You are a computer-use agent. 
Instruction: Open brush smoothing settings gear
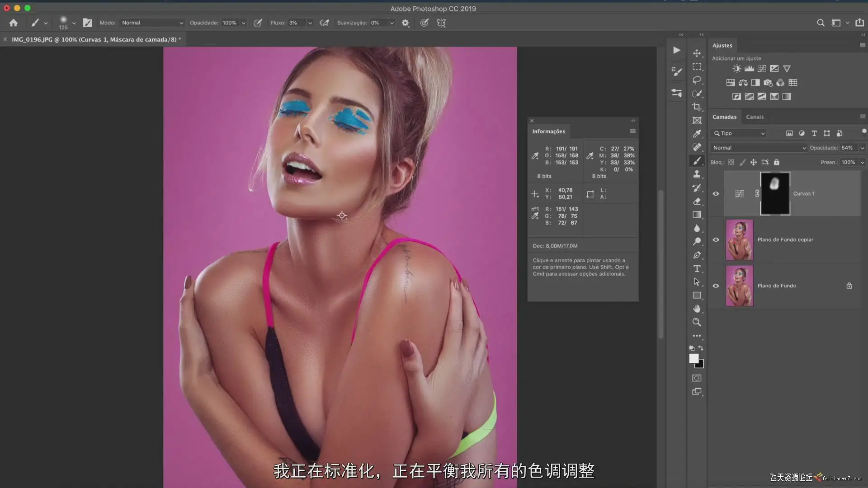[x=406, y=23]
